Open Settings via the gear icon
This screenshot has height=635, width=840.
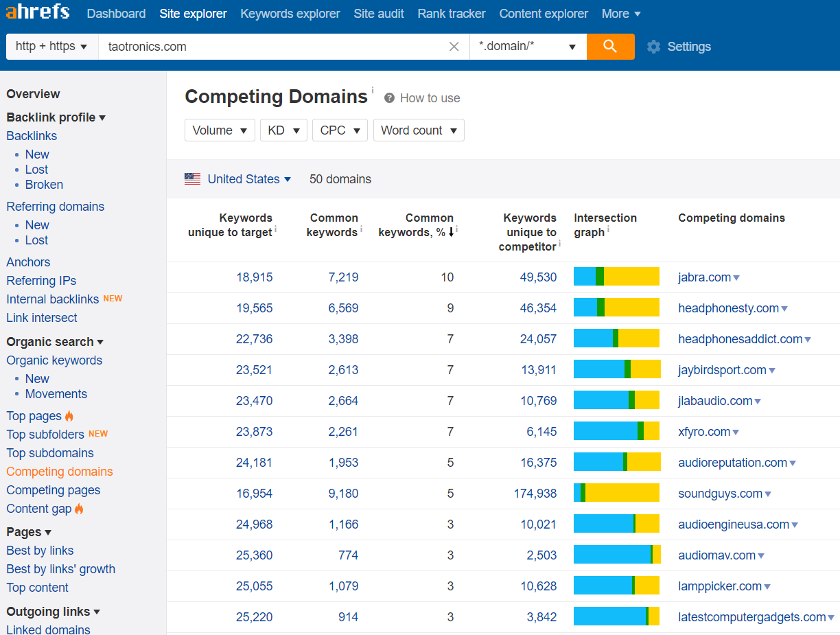tap(653, 47)
